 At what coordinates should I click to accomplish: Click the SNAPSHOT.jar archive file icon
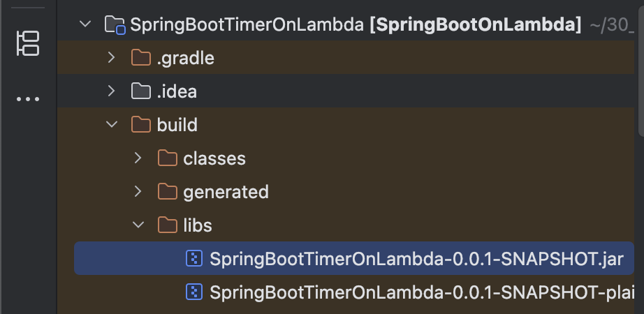coord(194,259)
